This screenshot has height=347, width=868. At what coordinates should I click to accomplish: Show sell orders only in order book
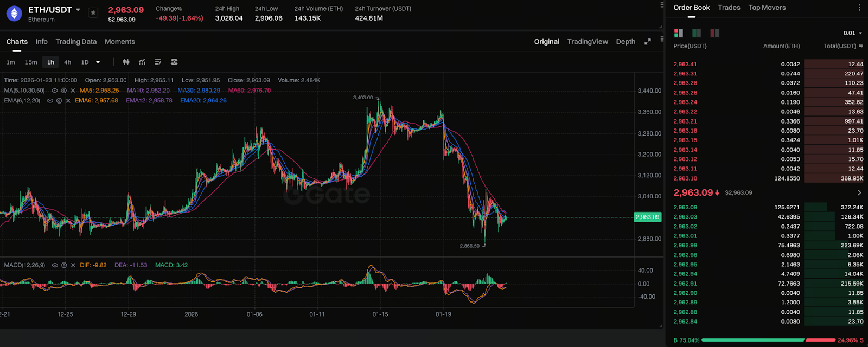point(714,33)
